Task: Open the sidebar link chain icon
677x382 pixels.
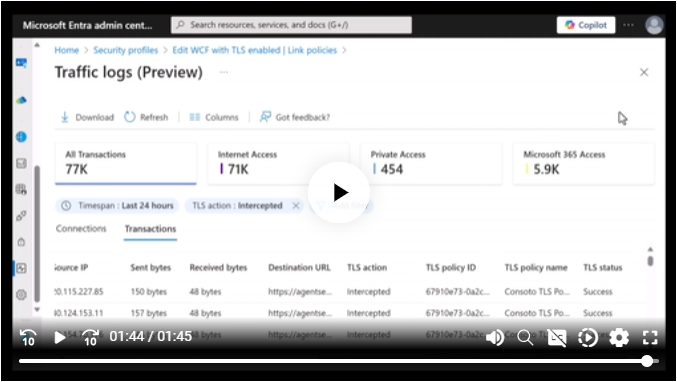Action: [21, 216]
